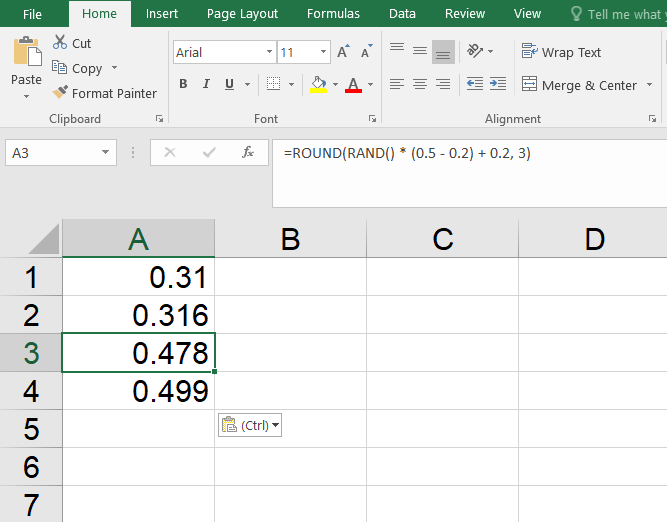This screenshot has height=522, width=667.
Task: Click the Copy icon
Action: point(59,68)
